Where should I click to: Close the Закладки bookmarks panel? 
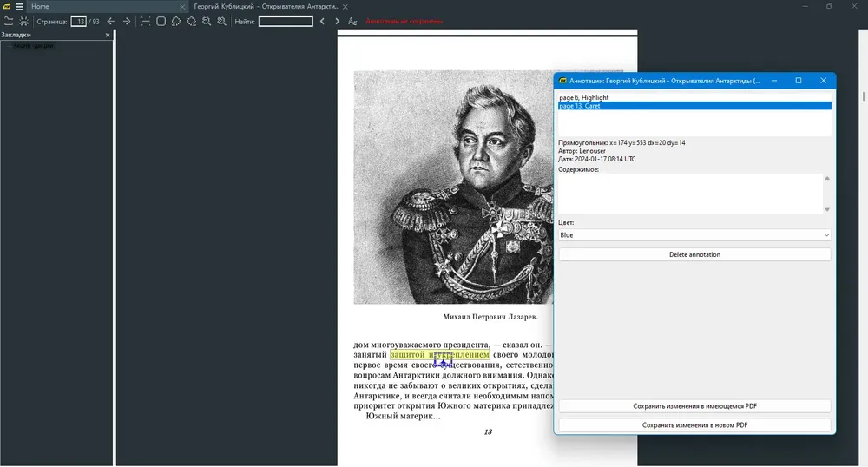tap(108, 35)
